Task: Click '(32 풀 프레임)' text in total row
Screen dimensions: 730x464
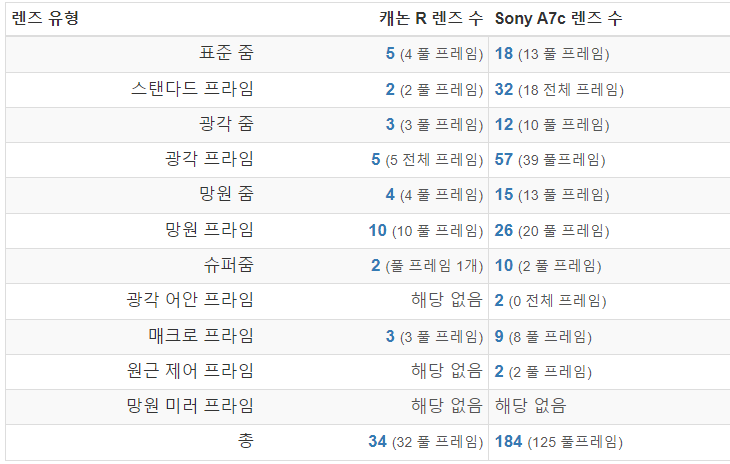Action: tap(438, 442)
